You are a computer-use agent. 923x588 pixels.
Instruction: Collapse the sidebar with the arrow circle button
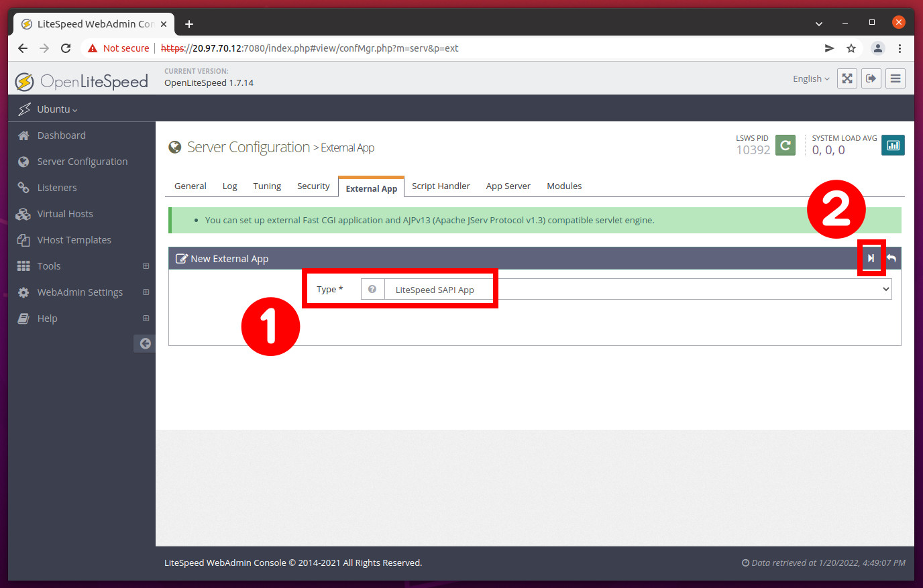point(145,343)
